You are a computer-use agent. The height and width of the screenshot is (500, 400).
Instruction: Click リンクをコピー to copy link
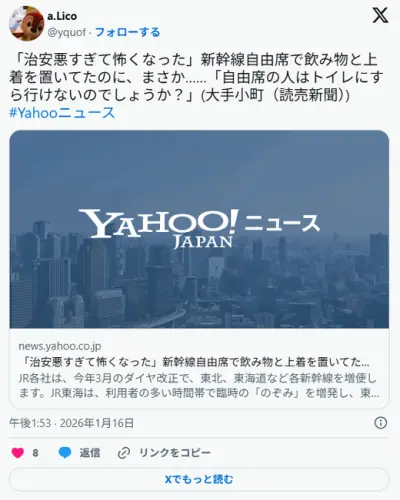click(175, 453)
